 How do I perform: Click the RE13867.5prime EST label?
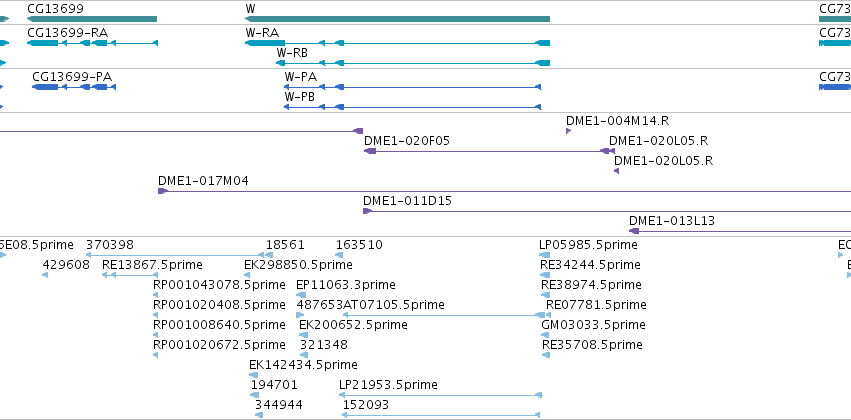pos(152,265)
